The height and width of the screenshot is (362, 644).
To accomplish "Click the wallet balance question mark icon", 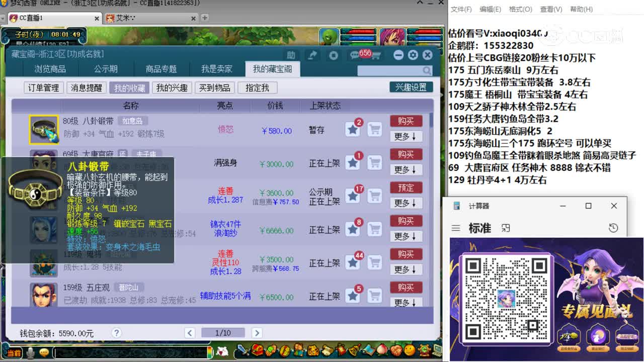I will tap(116, 333).
